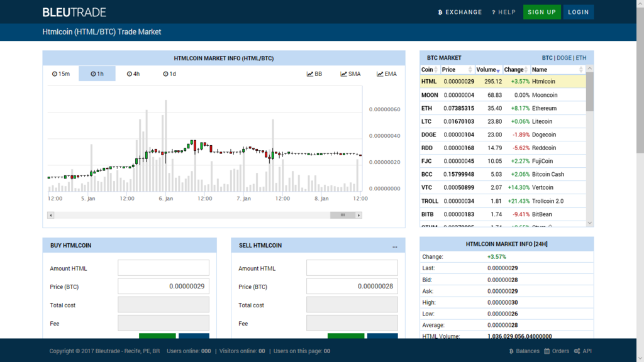Sort market table by Name column
Image resolution: width=644 pixels, height=362 pixels.
coord(558,70)
